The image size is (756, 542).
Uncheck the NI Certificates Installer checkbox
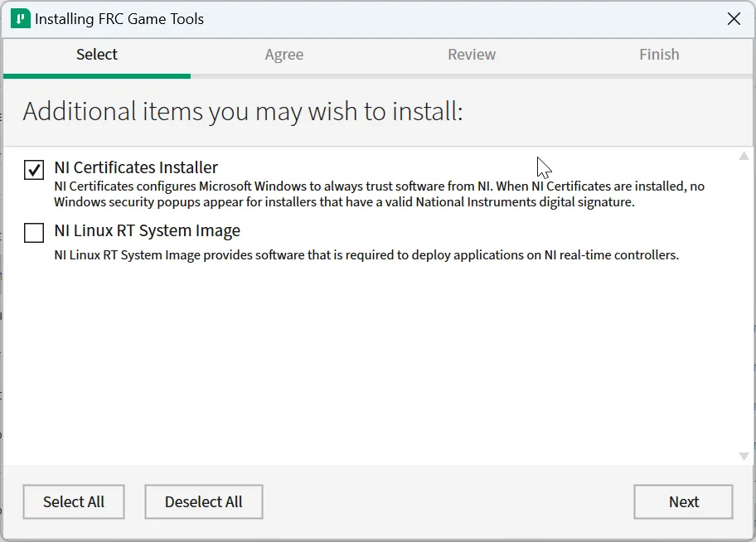[34, 170]
